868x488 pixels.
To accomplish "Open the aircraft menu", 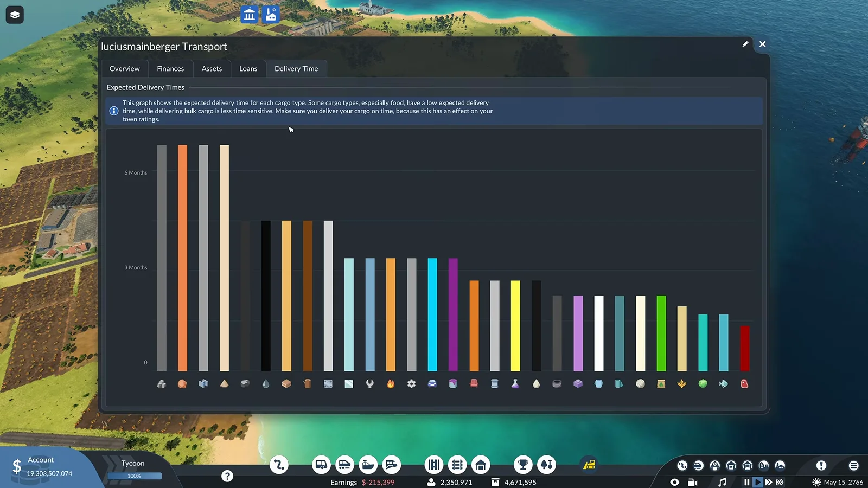I will [x=391, y=465].
